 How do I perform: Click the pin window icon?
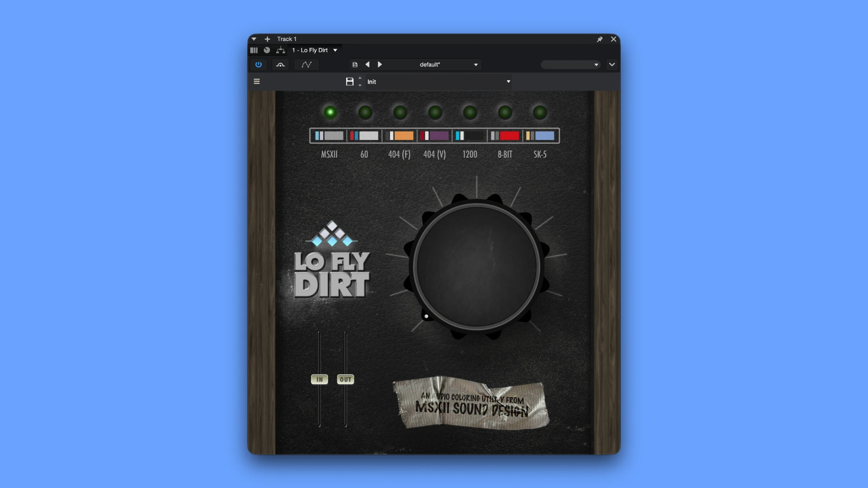click(600, 39)
